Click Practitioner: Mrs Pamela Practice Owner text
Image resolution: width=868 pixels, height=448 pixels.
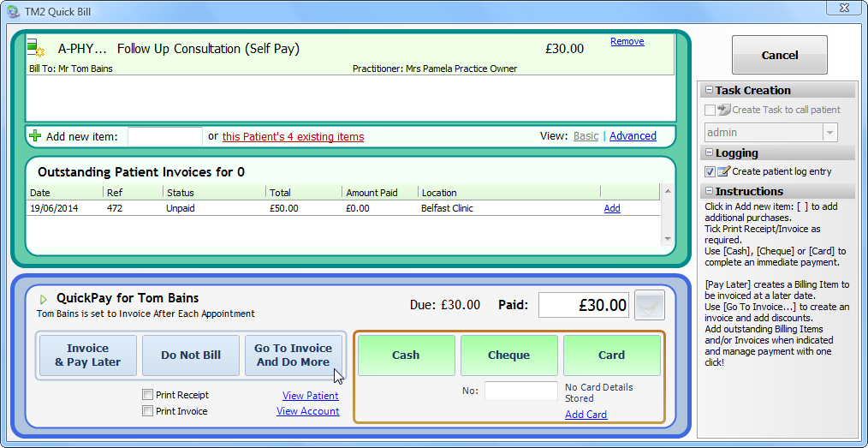click(435, 69)
